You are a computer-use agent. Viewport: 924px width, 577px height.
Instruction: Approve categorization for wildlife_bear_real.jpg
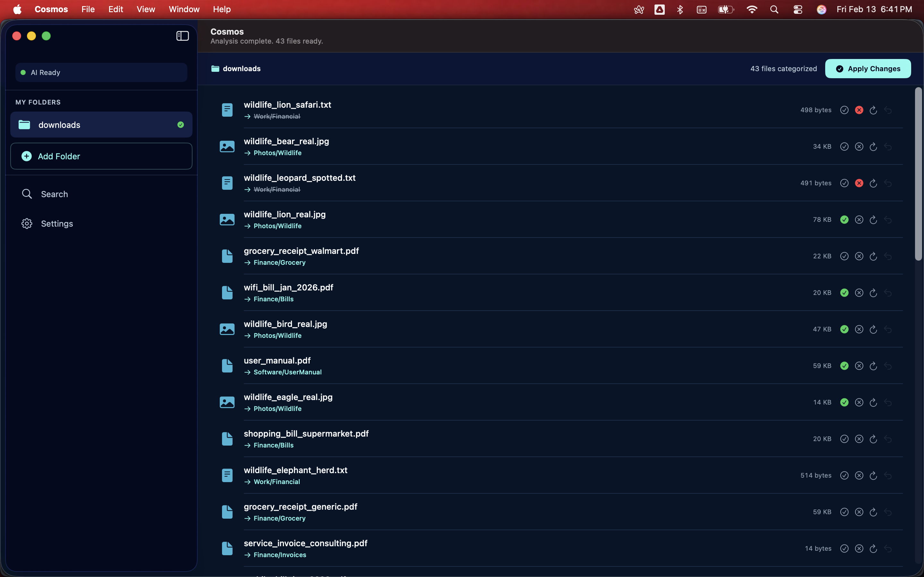click(844, 146)
